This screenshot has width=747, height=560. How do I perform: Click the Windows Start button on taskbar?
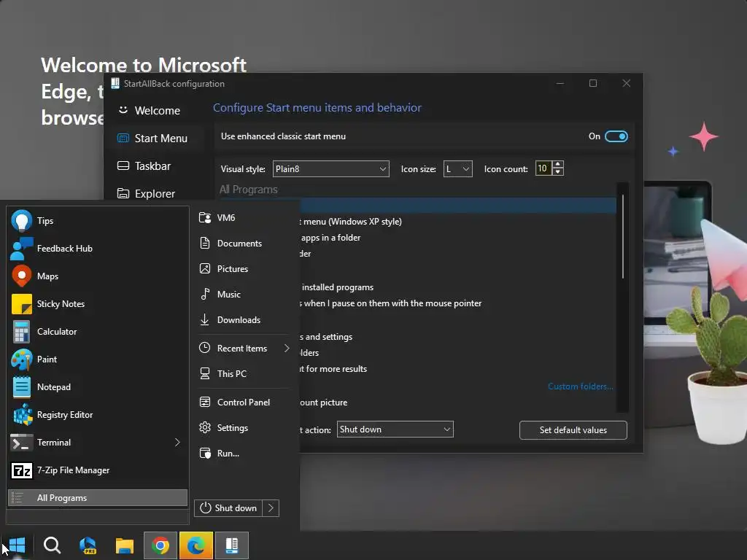tap(18, 545)
